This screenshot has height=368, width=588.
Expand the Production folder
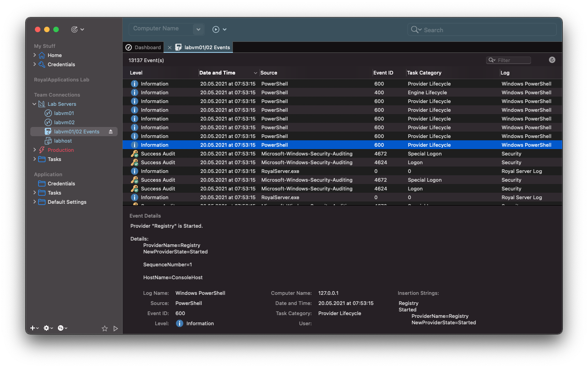pos(34,149)
